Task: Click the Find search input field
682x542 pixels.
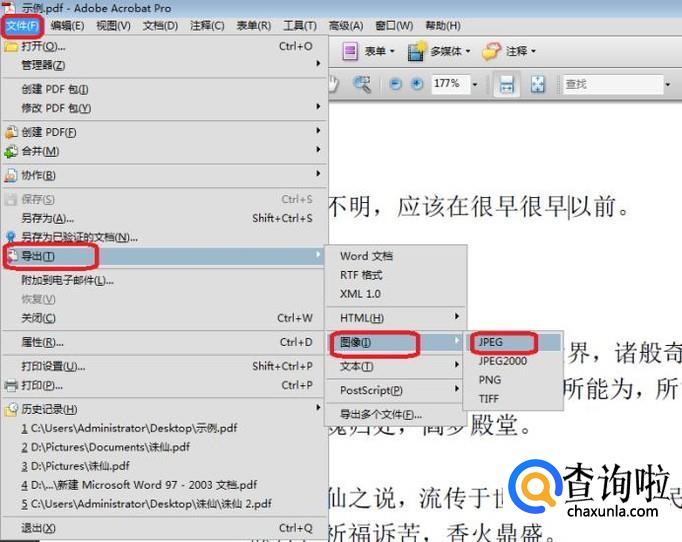Action: tap(612, 84)
